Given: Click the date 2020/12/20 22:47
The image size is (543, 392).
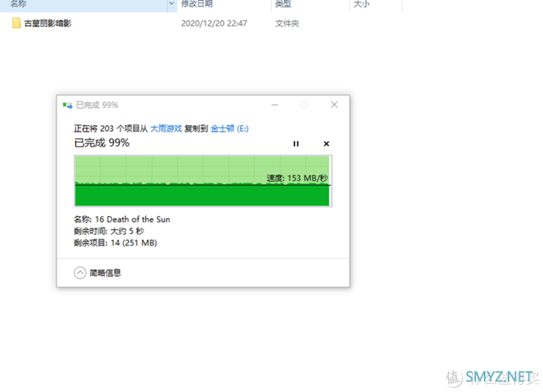Looking at the screenshot, I should [x=214, y=23].
